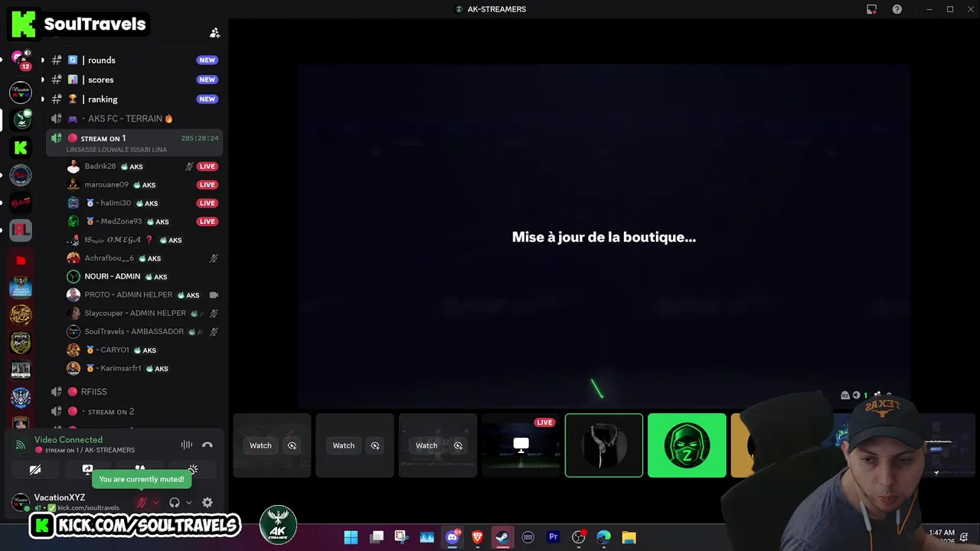Click the LIVE badge next to marouane09
Screen dimensions: 980x551
pos(207,184)
